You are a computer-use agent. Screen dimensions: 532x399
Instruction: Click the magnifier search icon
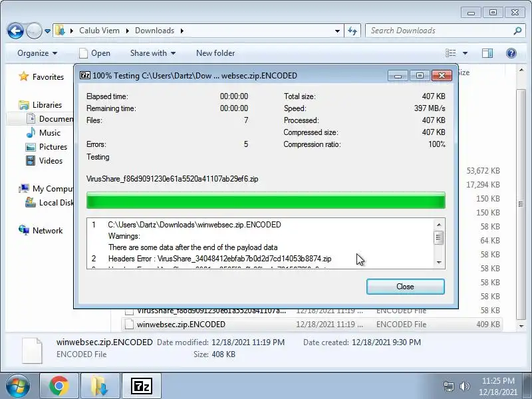pyautogui.click(x=517, y=31)
